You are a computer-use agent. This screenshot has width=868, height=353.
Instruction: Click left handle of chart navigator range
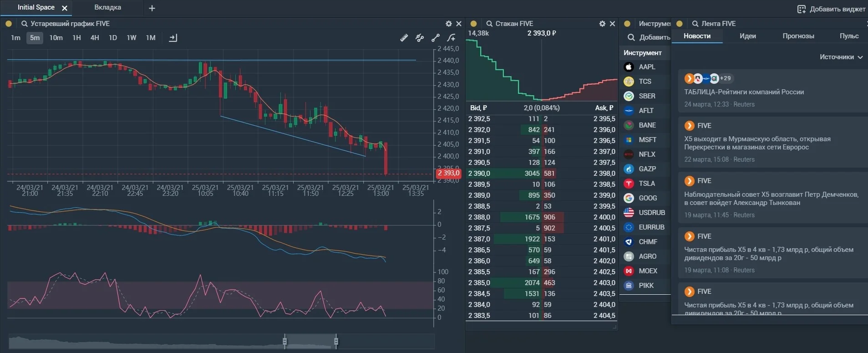[284, 341]
